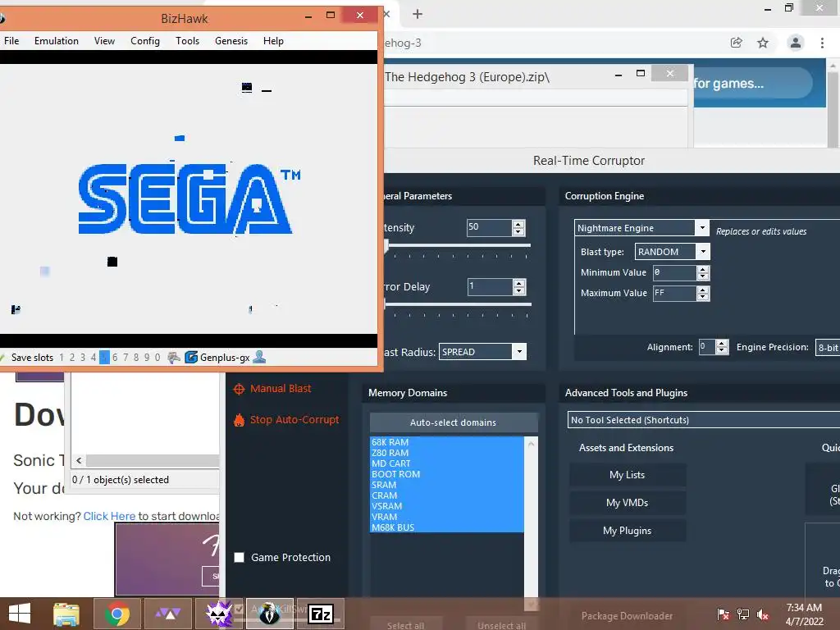Open the Blast Radius SPREAD dropdown
This screenshot has width=840, height=630.
tap(519, 352)
